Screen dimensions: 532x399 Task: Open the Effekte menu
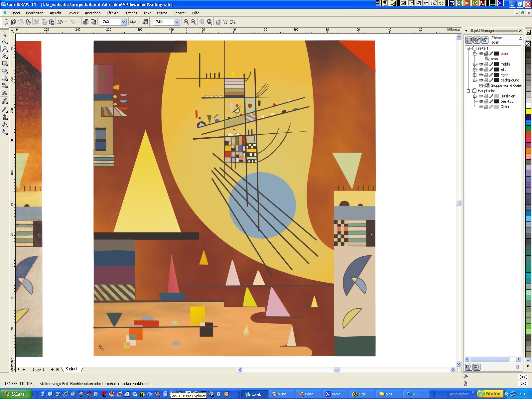113,13
